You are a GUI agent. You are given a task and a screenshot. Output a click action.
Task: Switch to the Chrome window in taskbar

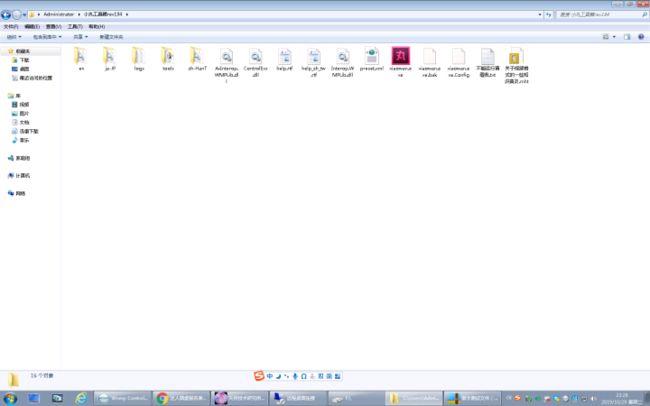(181, 398)
